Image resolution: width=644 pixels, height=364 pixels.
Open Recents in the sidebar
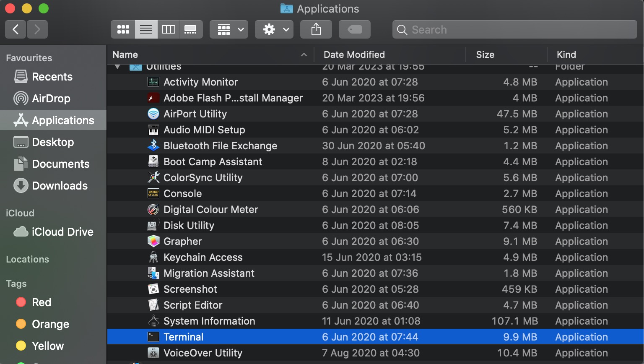pyautogui.click(x=53, y=77)
